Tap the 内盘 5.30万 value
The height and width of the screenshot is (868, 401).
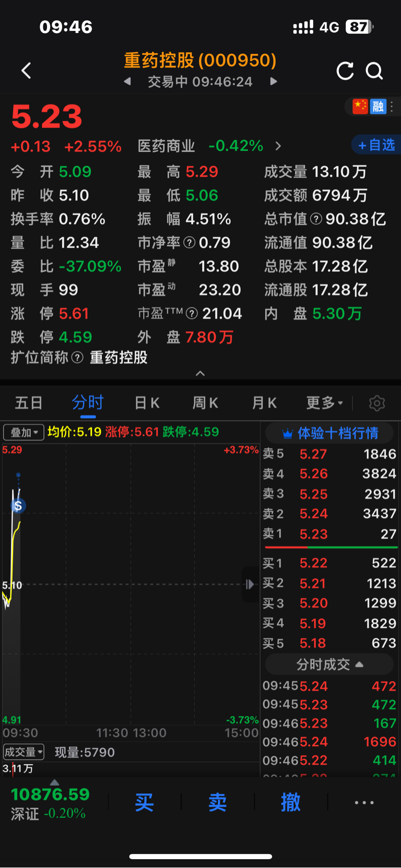[337, 313]
